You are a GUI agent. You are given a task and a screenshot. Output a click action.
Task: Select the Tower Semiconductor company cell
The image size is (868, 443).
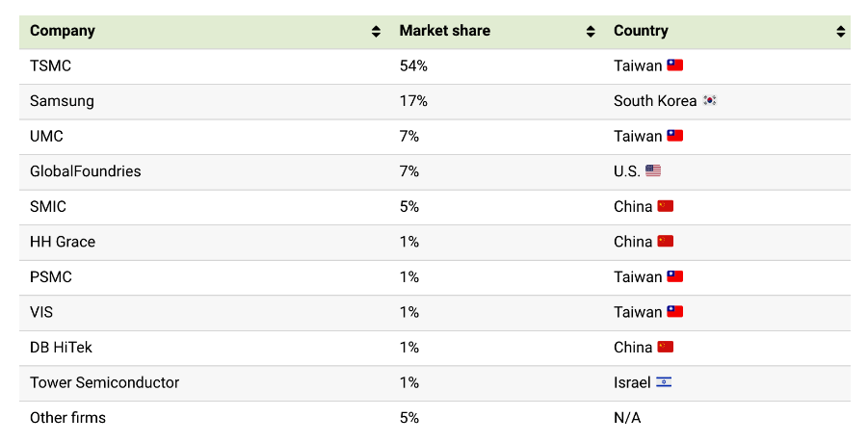(x=104, y=382)
